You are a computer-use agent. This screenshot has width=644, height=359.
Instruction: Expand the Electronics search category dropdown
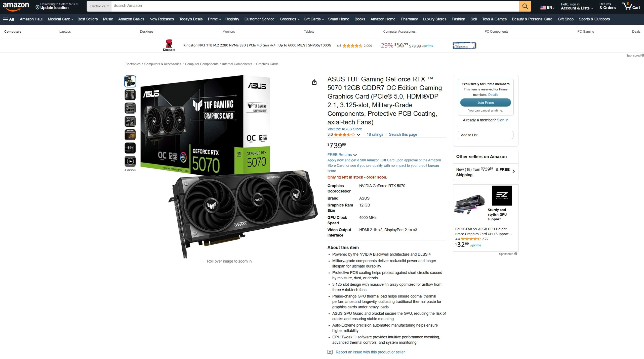[x=99, y=6]
